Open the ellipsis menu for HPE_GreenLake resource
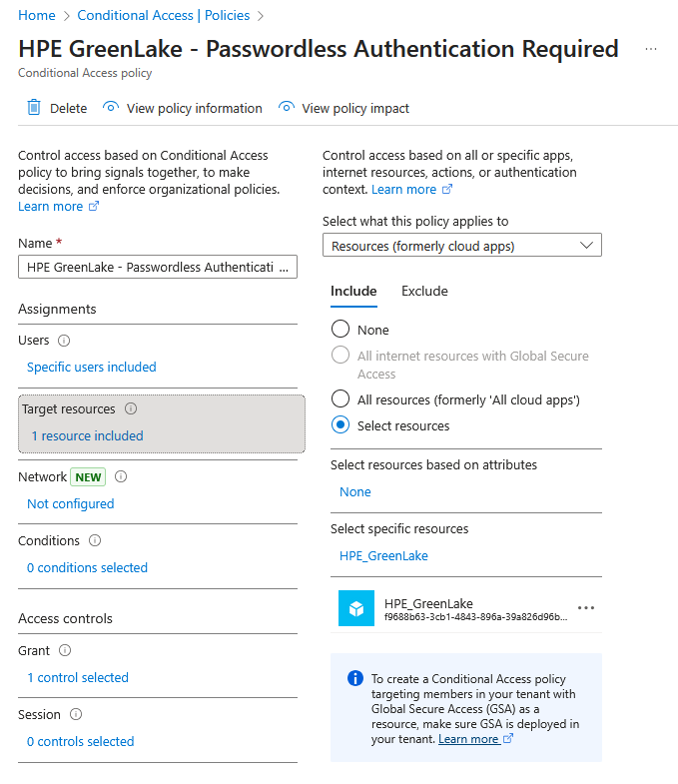 coord(586,608)
